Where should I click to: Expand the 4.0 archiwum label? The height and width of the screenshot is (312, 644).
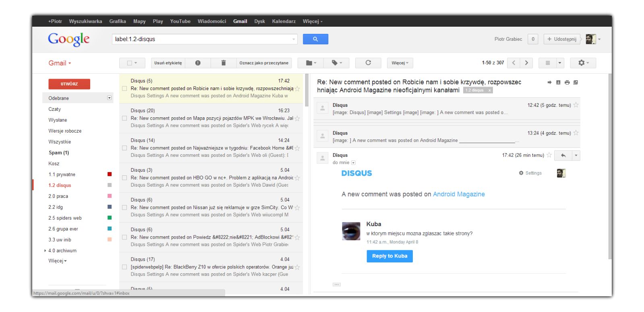point(45,251)
